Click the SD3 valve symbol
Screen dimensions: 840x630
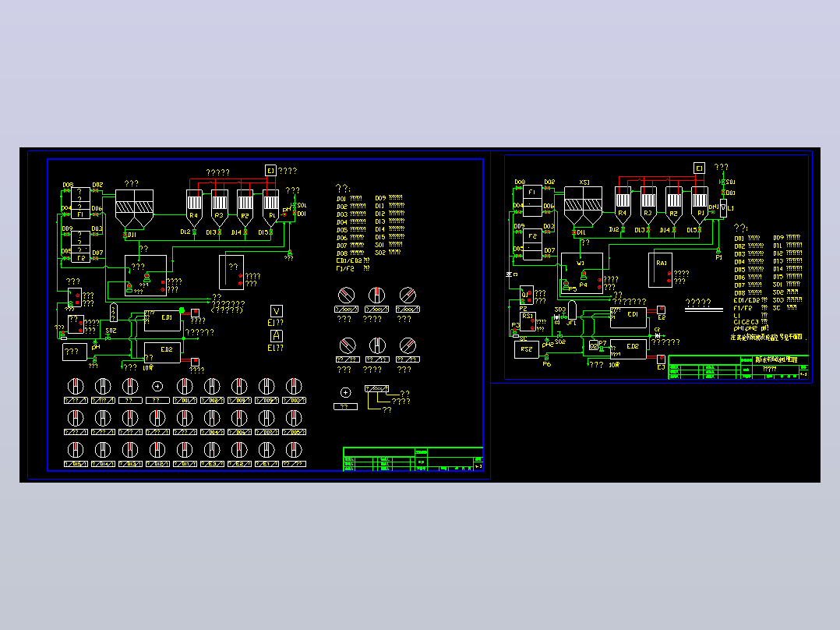[x=563, y=317]
